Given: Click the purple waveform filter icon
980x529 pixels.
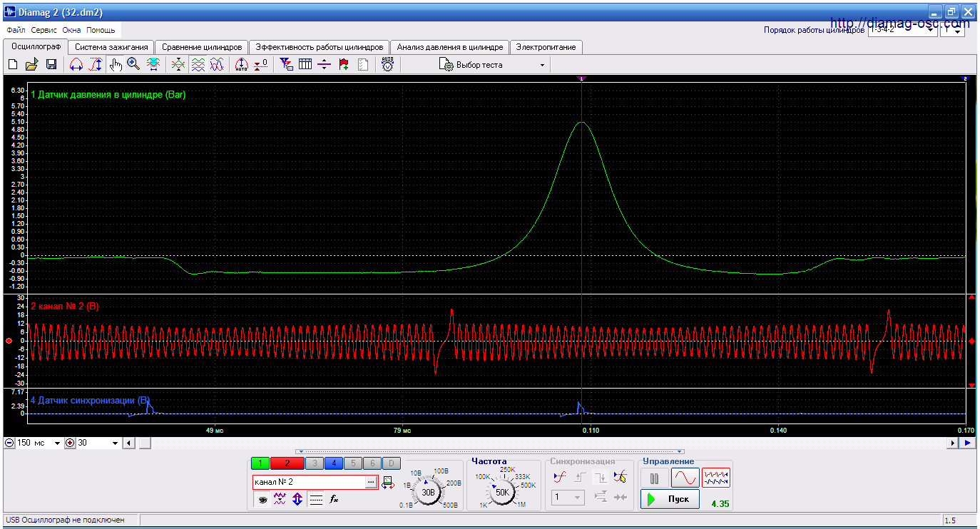Looking at the screenshot, I should click(x=280, y=499).
